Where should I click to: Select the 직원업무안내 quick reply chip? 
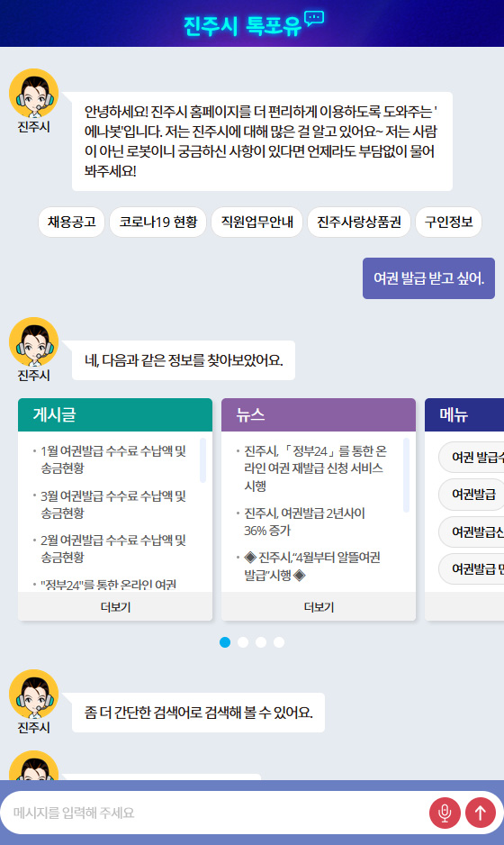click(257, 222)
